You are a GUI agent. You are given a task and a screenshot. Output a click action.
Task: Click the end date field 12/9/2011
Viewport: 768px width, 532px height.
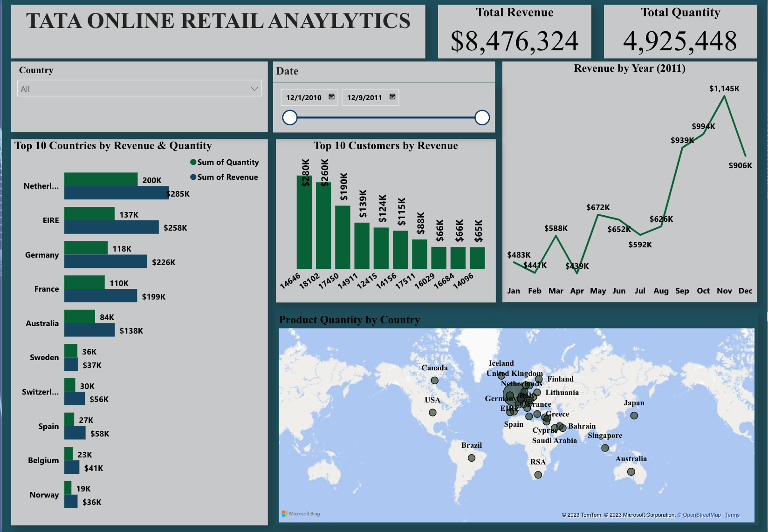[x=364, y=97]
